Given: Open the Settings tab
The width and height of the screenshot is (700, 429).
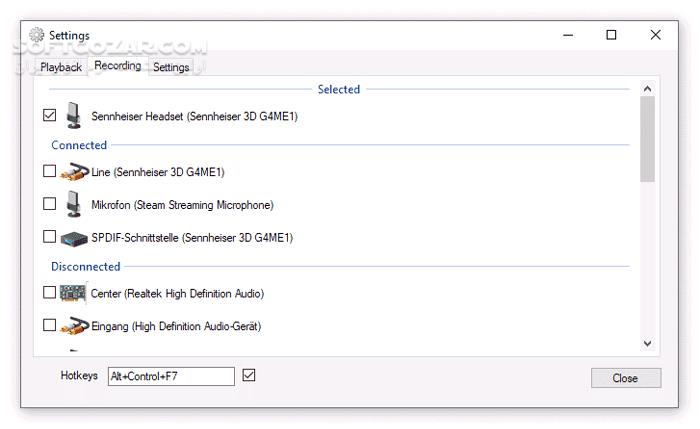Looking at the screenshot, I should [x=171, y=67].
